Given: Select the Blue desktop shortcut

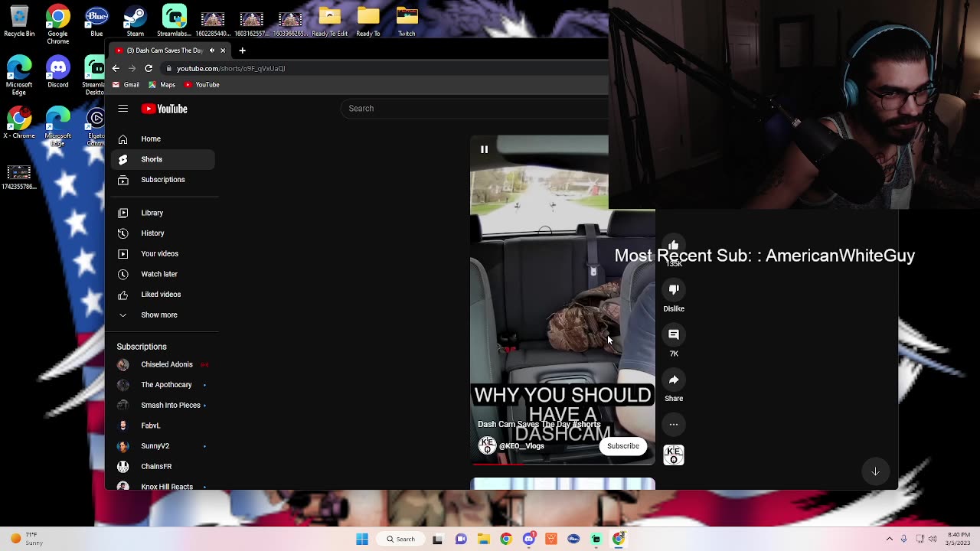Looking at the screenshot, I should [96, 22].
